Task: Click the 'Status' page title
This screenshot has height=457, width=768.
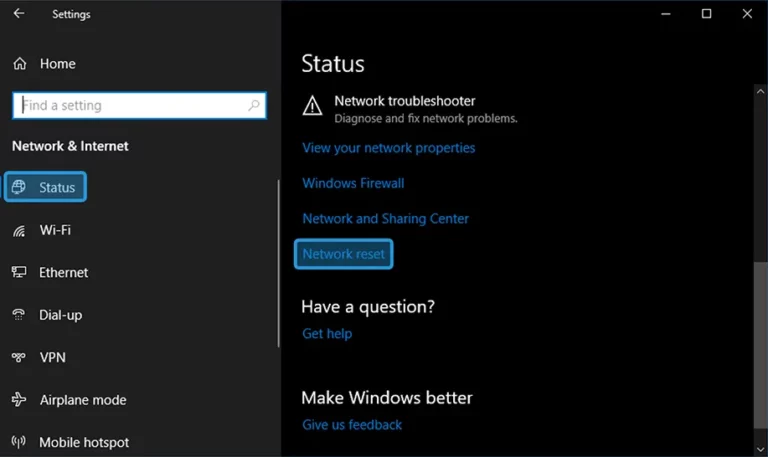Action: [x=333, y=64]
